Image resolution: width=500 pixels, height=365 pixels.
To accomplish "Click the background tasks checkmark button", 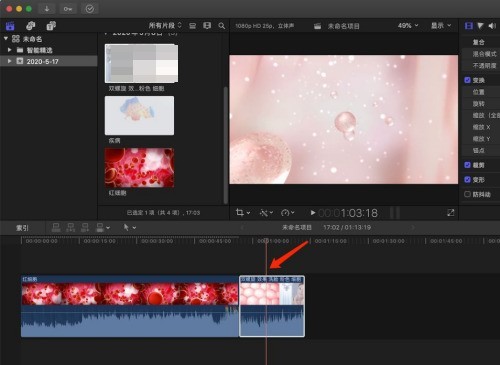I will click(x=90, y=9).
